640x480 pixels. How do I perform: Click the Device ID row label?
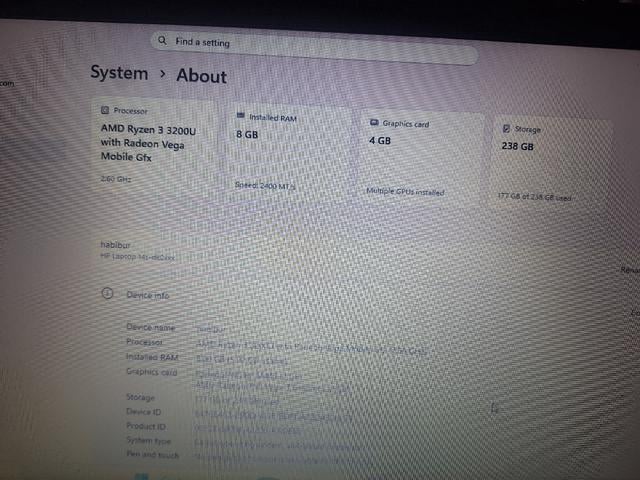pyautogui.click(x=143, y=411)
